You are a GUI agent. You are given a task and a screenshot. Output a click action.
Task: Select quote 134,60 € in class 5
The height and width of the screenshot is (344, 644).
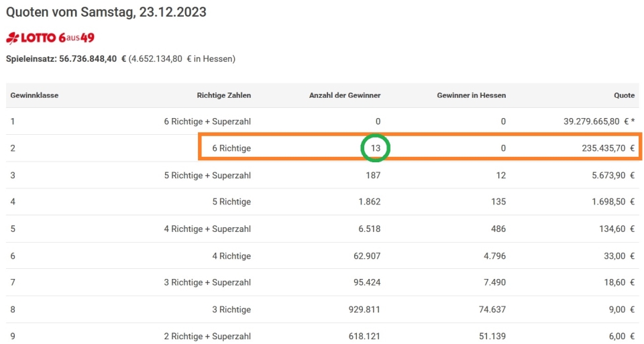pyautogui.click(x=617, y=229)
